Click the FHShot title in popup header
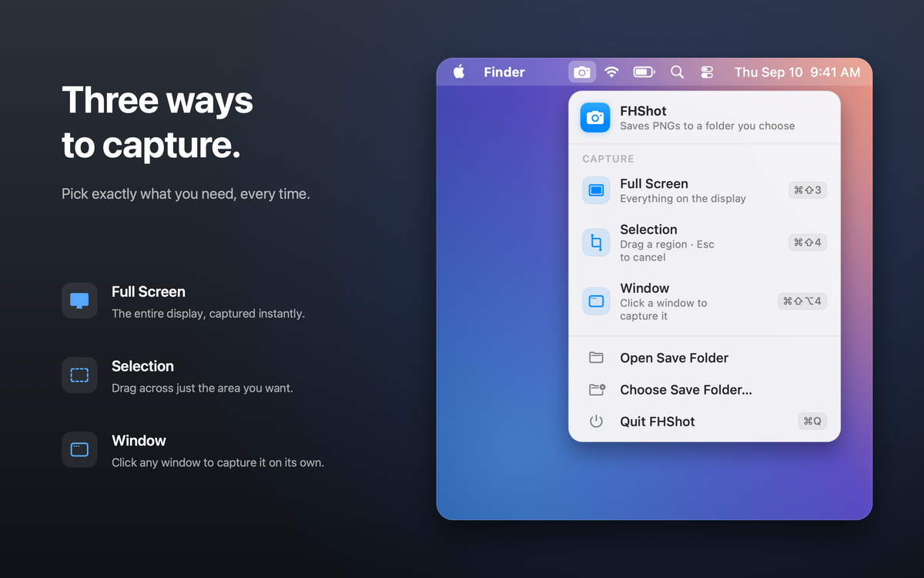924x578 pixels. pos(643,111)
